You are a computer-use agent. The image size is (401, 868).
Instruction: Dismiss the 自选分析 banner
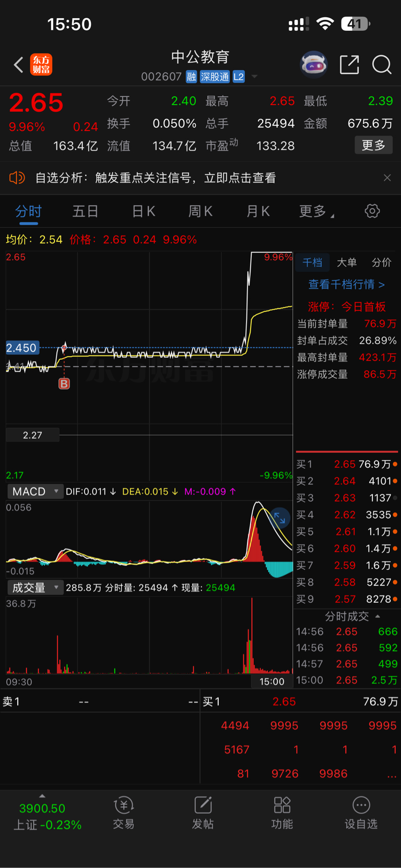point(387,178)
